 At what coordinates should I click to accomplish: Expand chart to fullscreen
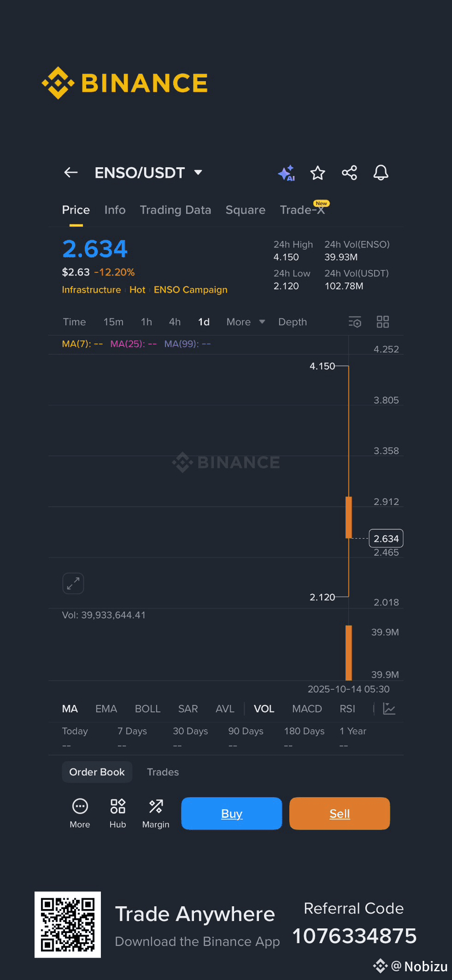click(73, 583)
